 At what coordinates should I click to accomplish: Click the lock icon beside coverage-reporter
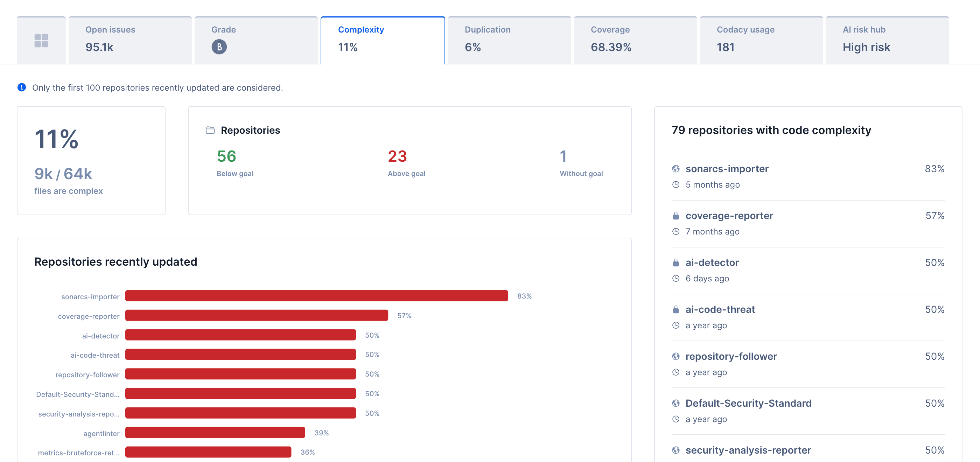tap(675, 216)
